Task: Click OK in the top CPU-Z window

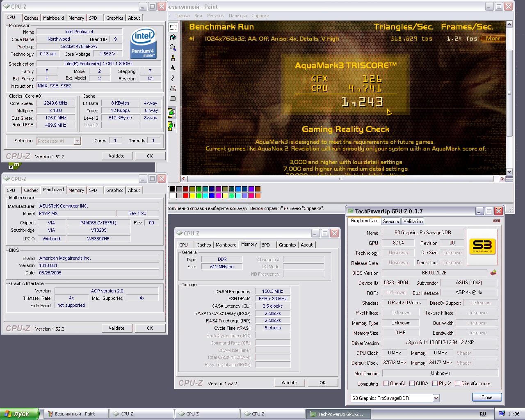Action: (150, 156)
